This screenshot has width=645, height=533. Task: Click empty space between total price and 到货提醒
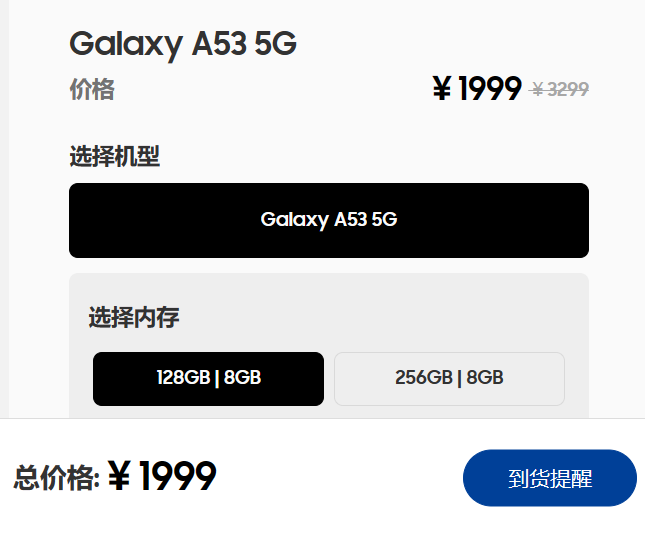(340, 478)
